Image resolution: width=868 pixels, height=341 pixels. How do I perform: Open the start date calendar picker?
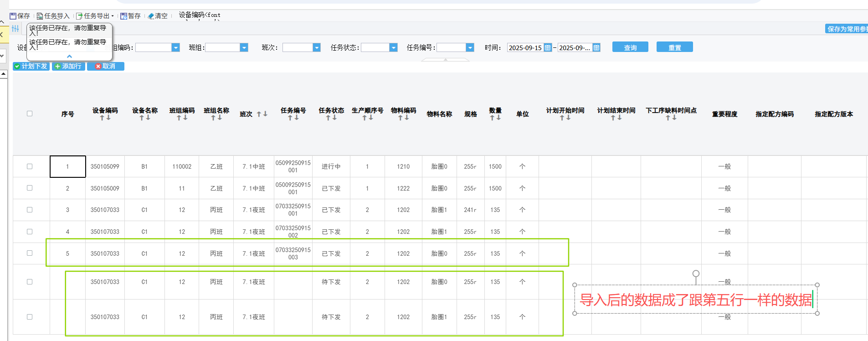click(x=548, y=47)
